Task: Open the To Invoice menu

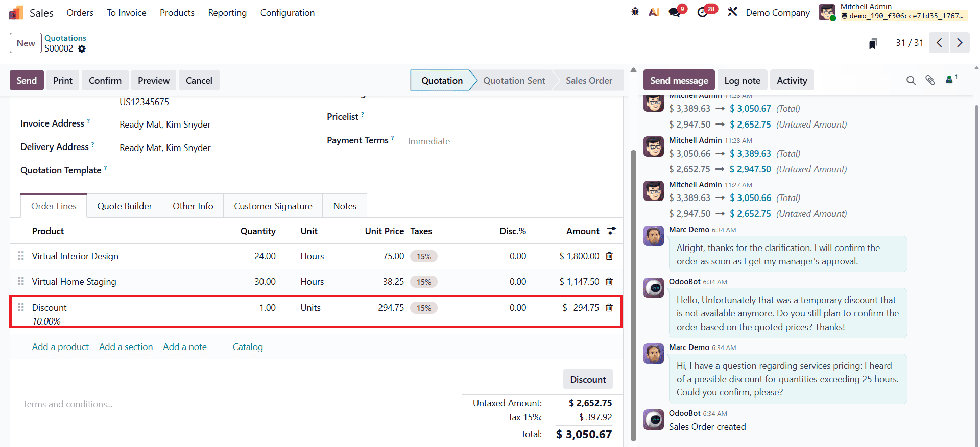Action: (127, 13)
